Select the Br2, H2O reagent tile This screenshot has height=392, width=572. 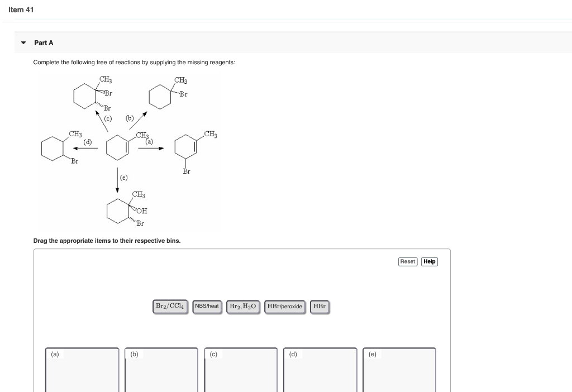[x=242, y=307]
